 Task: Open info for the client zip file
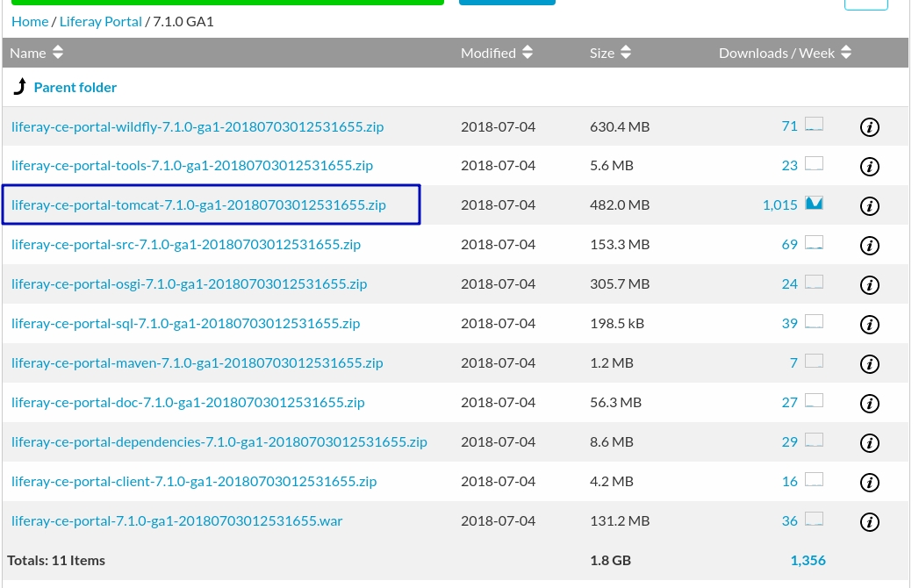pos(869,482)
